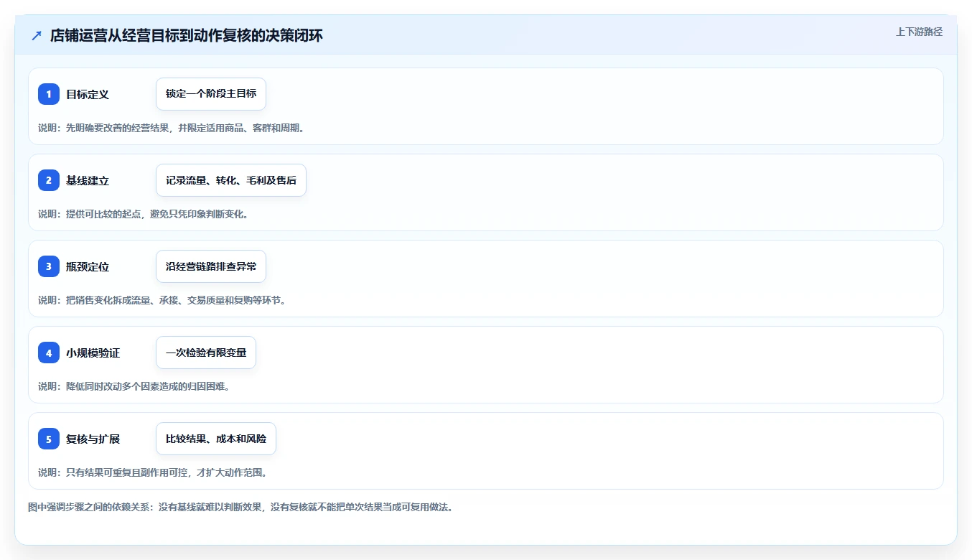Image resolution: width=972 pixels, height=560 pixels.
Task: Click the description starting 提供可比较的起点
Action: click(x=144, y=214)
